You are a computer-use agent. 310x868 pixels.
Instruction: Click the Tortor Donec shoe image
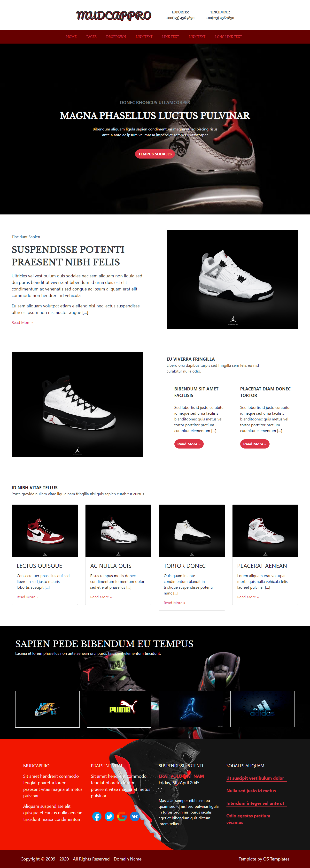192,531
